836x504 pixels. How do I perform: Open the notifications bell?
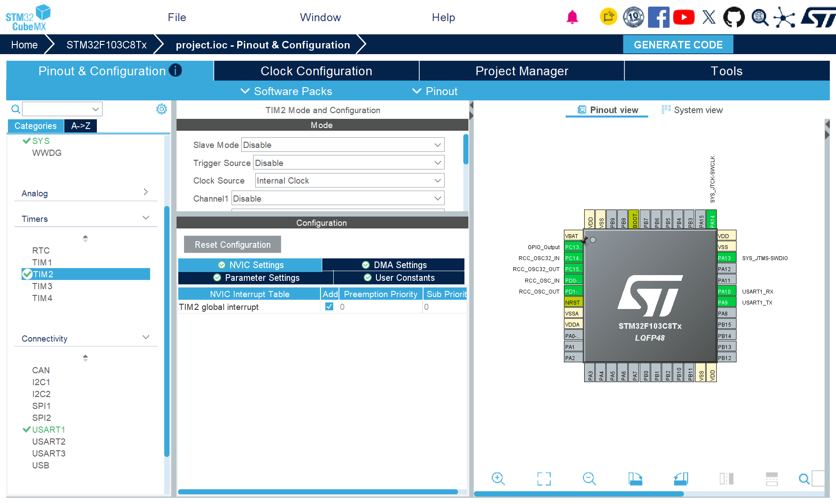(x=572, y=18)
